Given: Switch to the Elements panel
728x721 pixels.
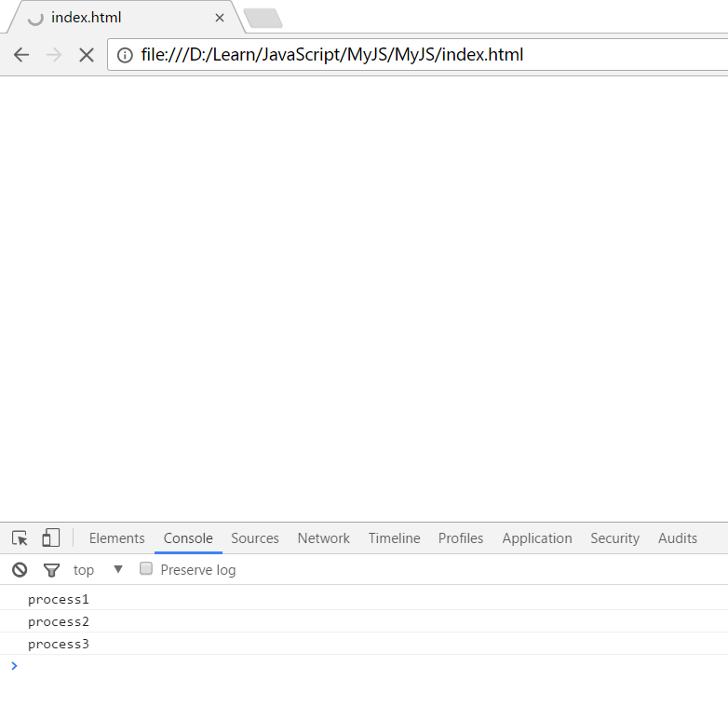Looking at the screenshot, I should (x=117, y=538).
